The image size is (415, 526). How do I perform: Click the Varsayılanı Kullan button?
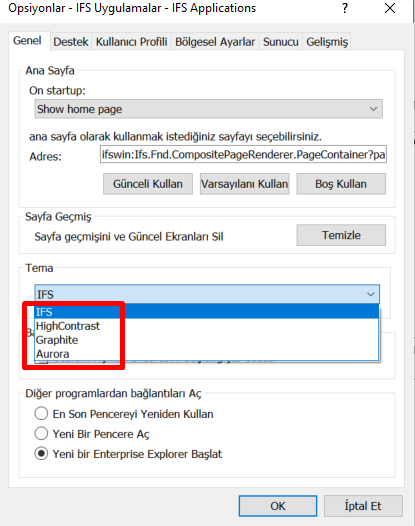[x=245, y=184]
